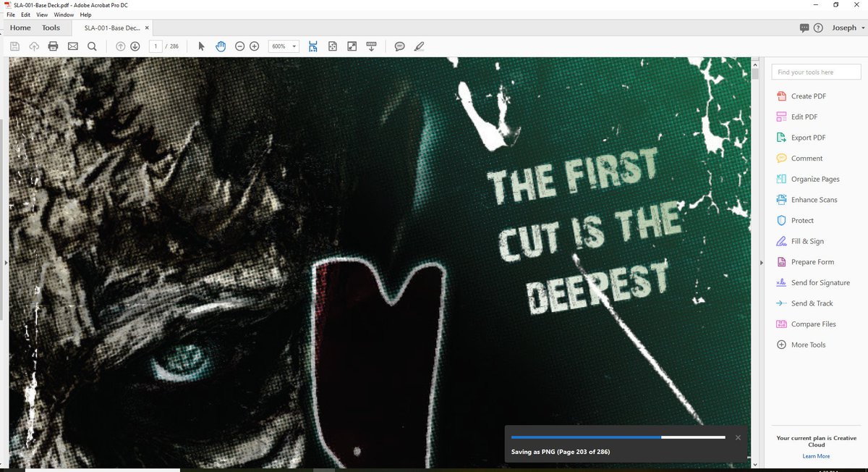Click the scrollbar down arrow at bottom
This screenshot has width=868, height=472.
pos(755,464)
